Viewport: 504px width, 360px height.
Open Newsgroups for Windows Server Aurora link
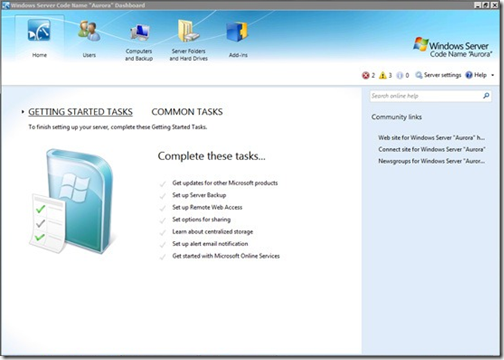431,161
